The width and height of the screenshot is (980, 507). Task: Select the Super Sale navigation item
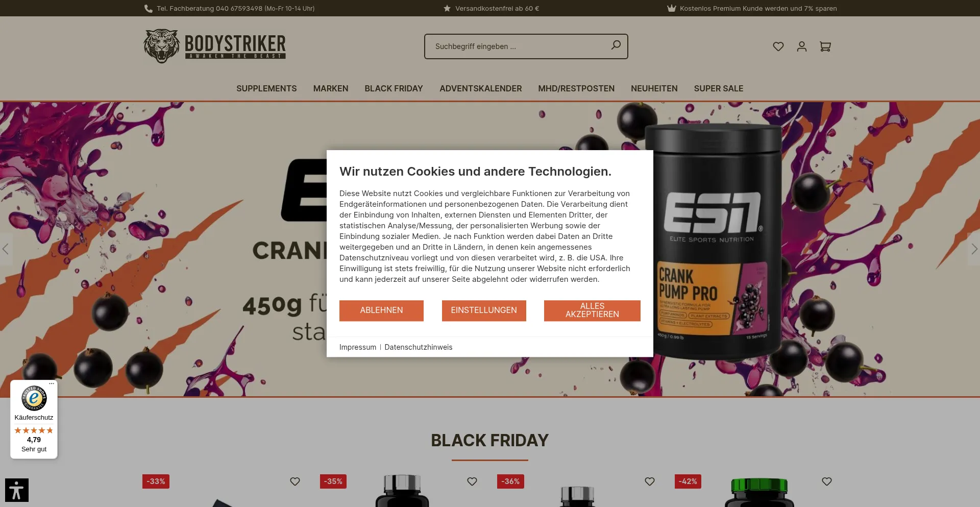[719, 88]
